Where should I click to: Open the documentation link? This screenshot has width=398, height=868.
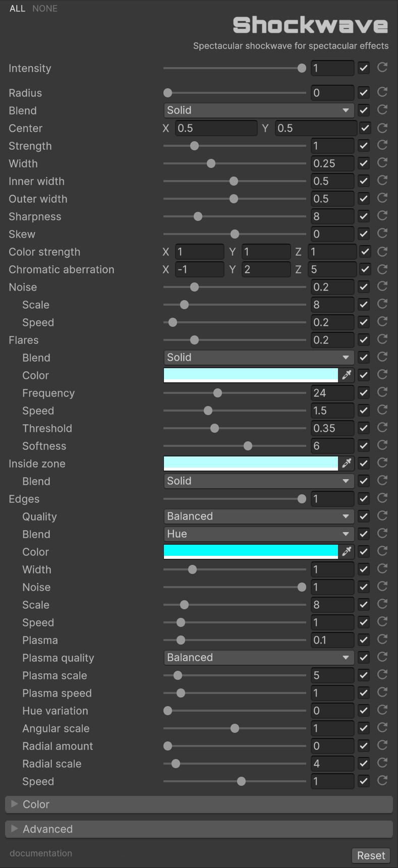point(41,853)
